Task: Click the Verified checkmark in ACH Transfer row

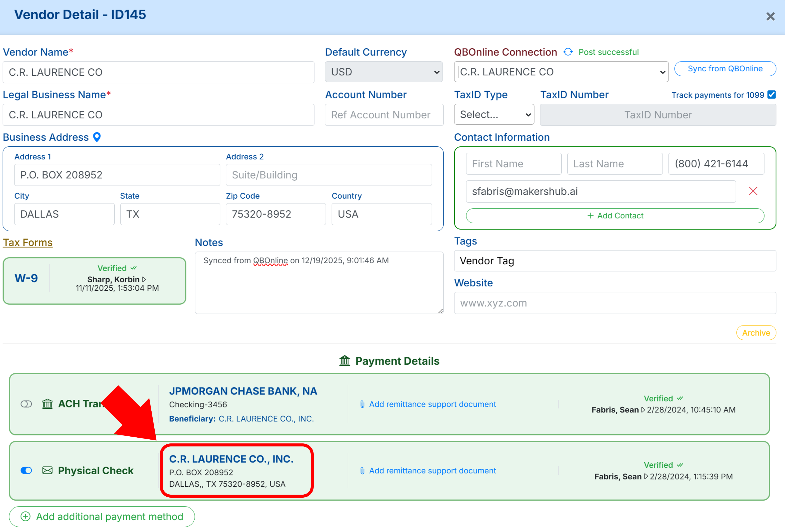Action: [680, 399]
